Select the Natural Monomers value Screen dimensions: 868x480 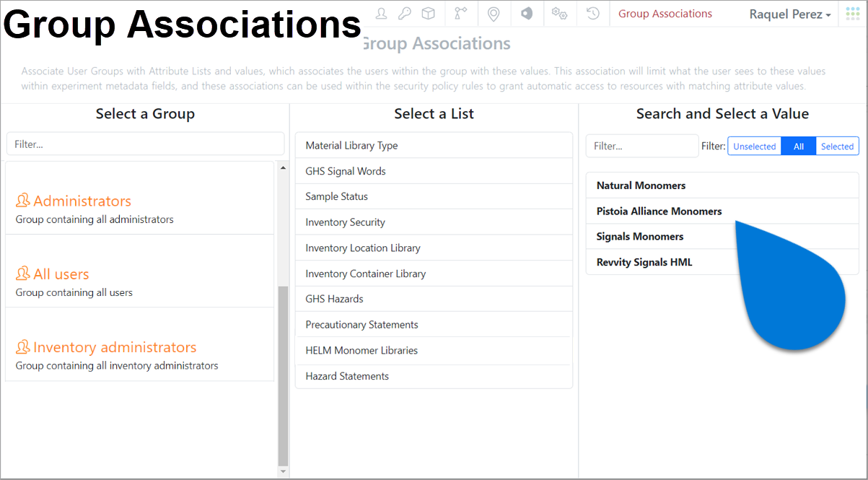(722, 186)
